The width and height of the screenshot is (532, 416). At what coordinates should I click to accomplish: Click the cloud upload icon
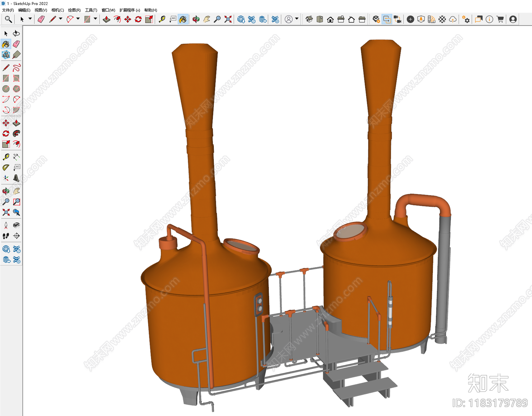(453, 19)
